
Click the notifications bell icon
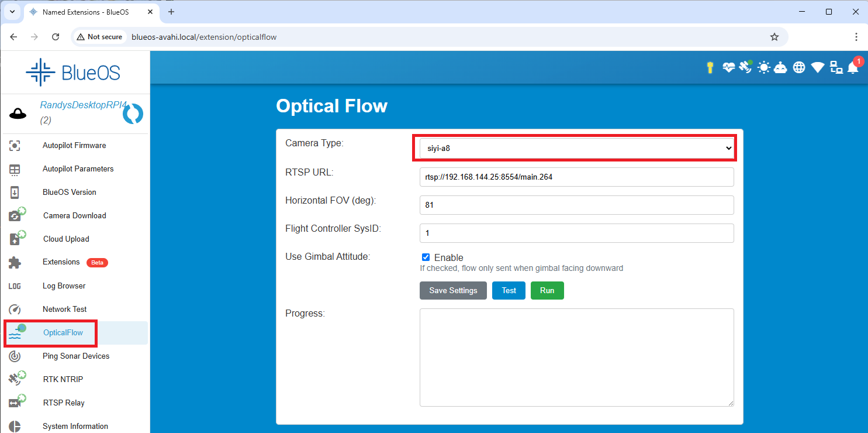(853, 68)
